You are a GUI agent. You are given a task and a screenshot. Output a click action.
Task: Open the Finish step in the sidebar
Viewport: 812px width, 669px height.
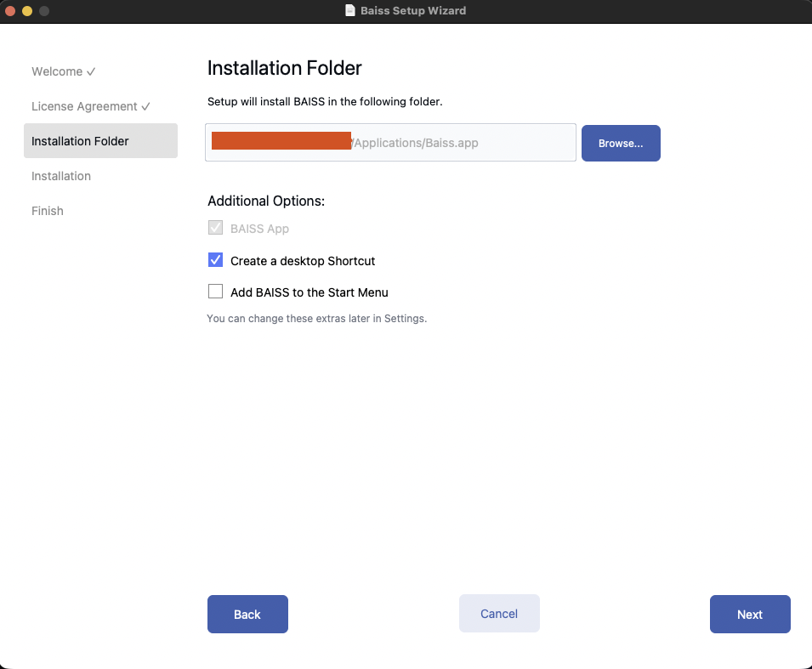pyautogui.click(x=47, y=211)
